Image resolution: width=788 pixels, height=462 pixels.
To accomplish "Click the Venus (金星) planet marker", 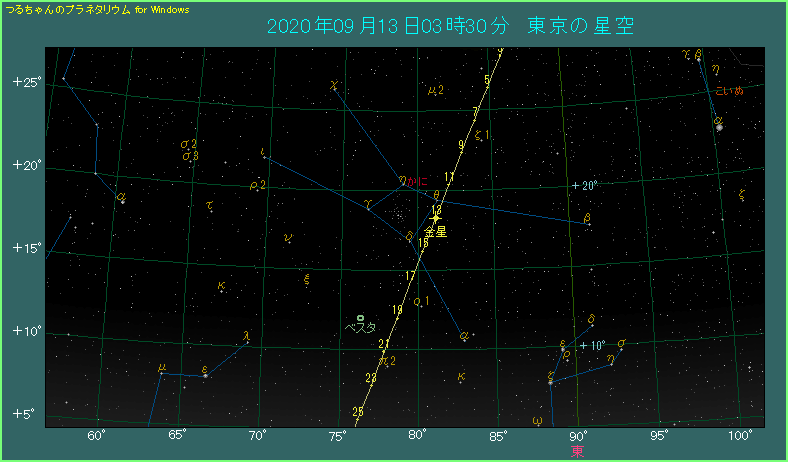I will click(436, 217).
